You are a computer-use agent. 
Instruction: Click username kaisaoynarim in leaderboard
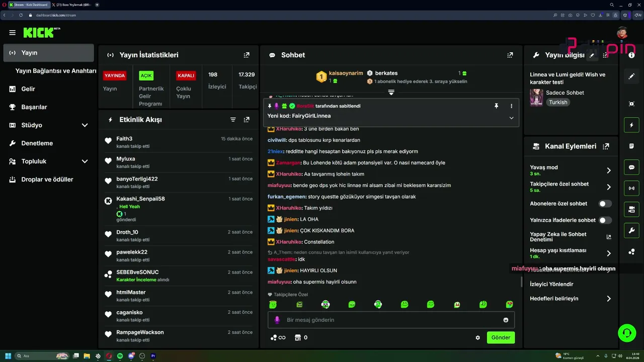click(346, 73)
